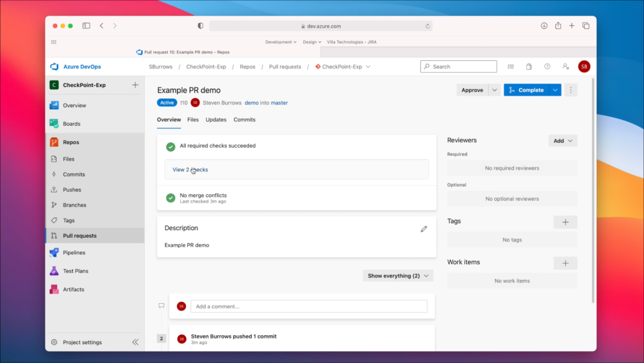Click the Overview sidebar icon
The image size is (644, 363).
coord(54,106)
